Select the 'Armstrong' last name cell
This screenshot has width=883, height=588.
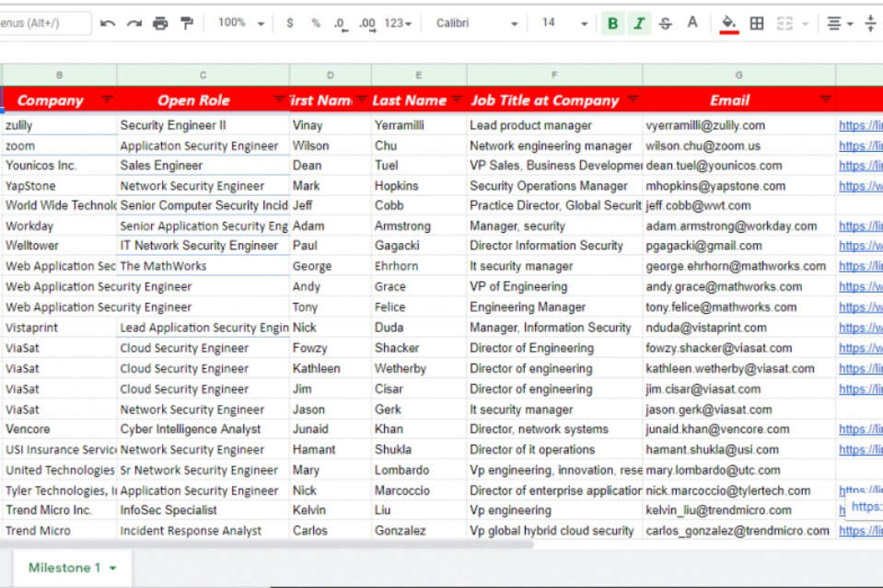(x=419, y=225)
